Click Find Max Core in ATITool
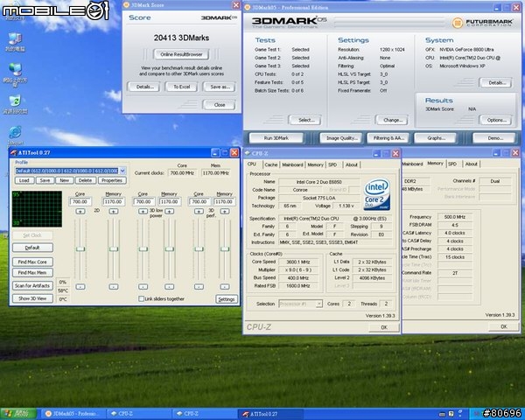The image size is (525, 420). [x=32, y=262]
